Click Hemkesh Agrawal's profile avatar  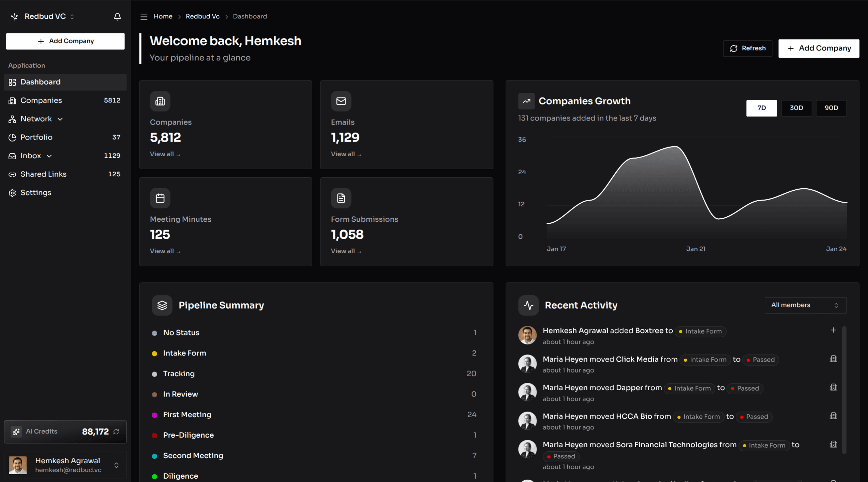(x=17, y=465)
